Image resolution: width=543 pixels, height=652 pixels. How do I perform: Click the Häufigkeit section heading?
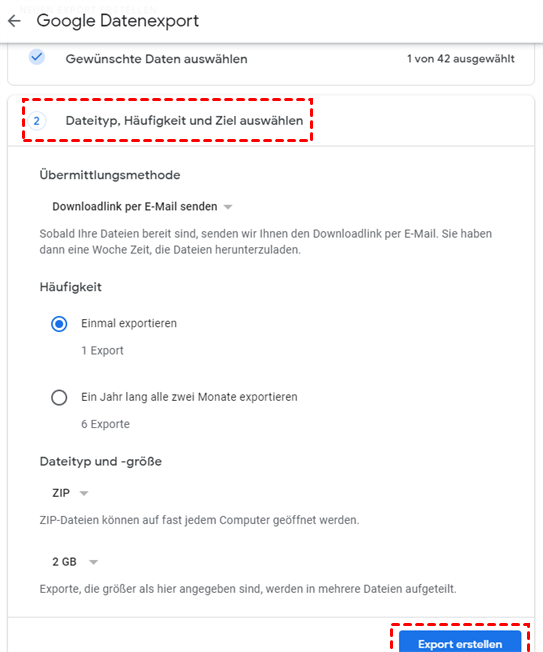(x=70, y=287)
